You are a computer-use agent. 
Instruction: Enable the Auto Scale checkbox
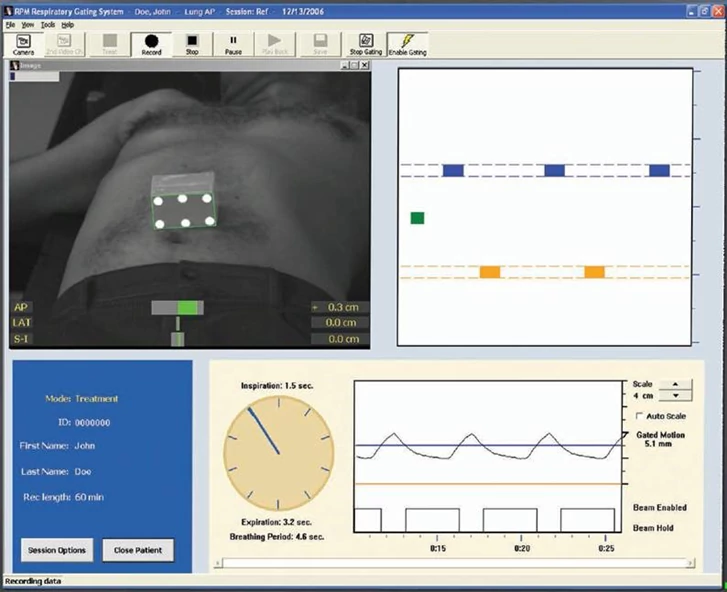(640, 415)
